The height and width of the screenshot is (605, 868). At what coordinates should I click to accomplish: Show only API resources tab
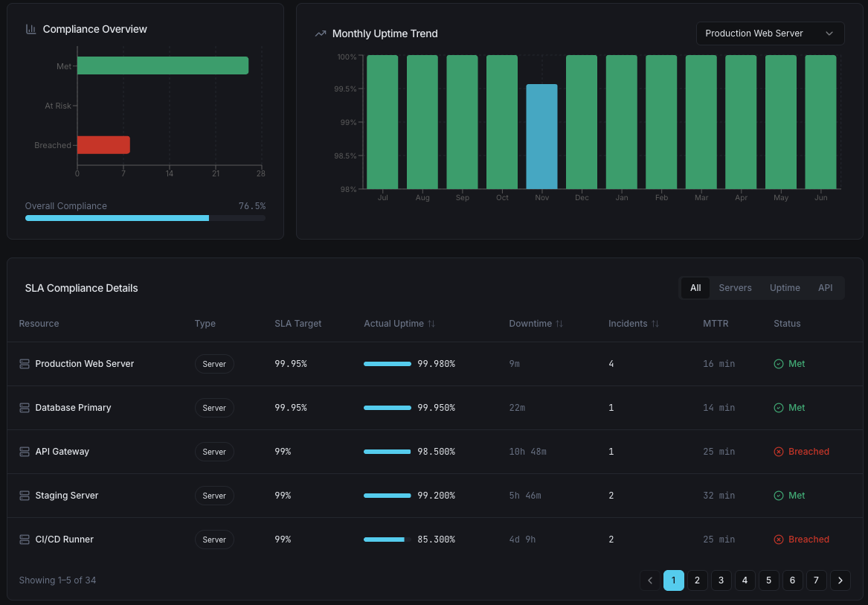pos(825,288)
